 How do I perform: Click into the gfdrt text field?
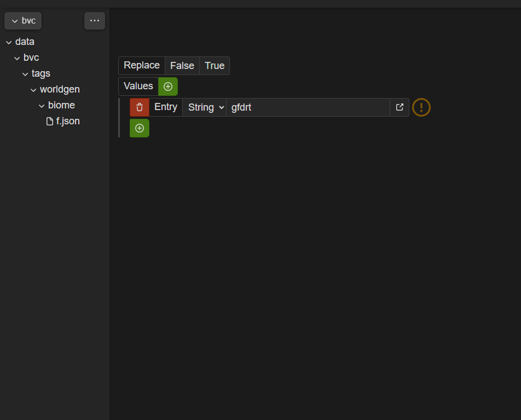point(308,107)
